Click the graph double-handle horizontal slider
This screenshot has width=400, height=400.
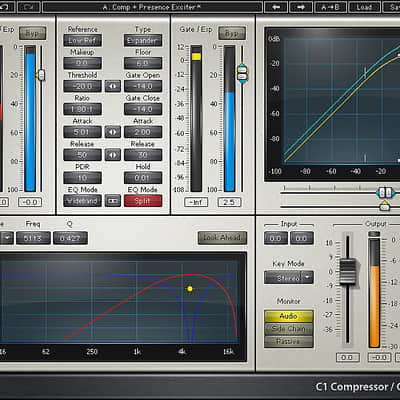click(386, 192)
